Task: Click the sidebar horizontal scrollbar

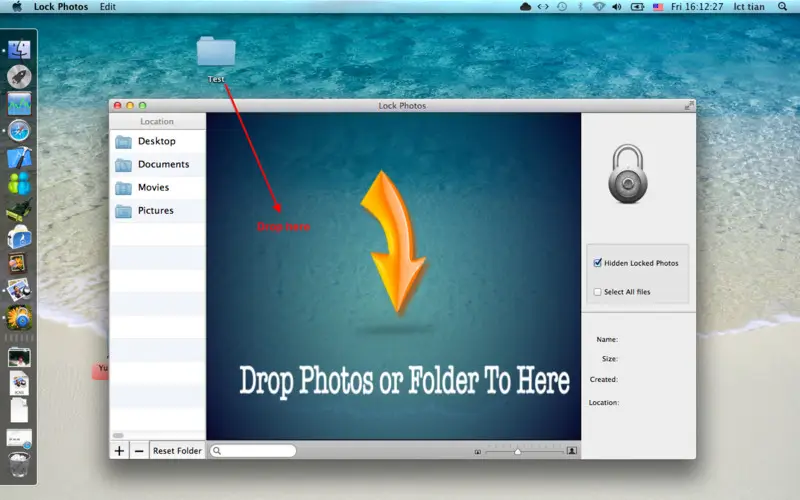Action: point(118,435)
